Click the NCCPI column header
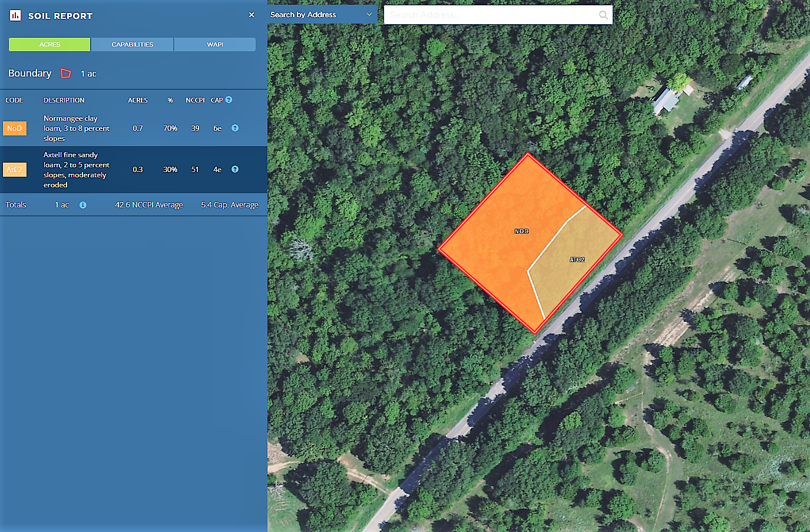The image size is (810, 532). [195, 100]
